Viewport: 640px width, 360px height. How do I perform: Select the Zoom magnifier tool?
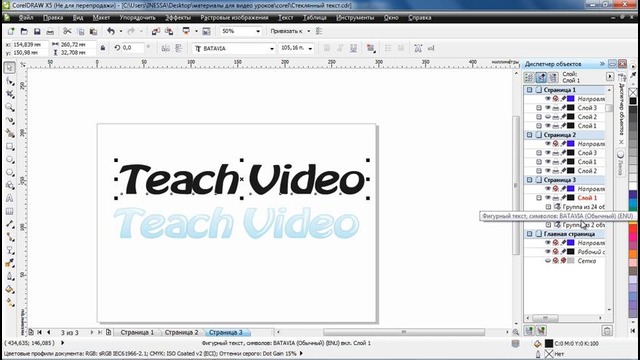(x=10, y=107)
